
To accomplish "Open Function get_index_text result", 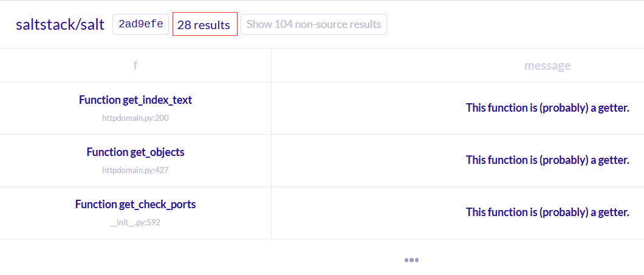I will (135, 100).
